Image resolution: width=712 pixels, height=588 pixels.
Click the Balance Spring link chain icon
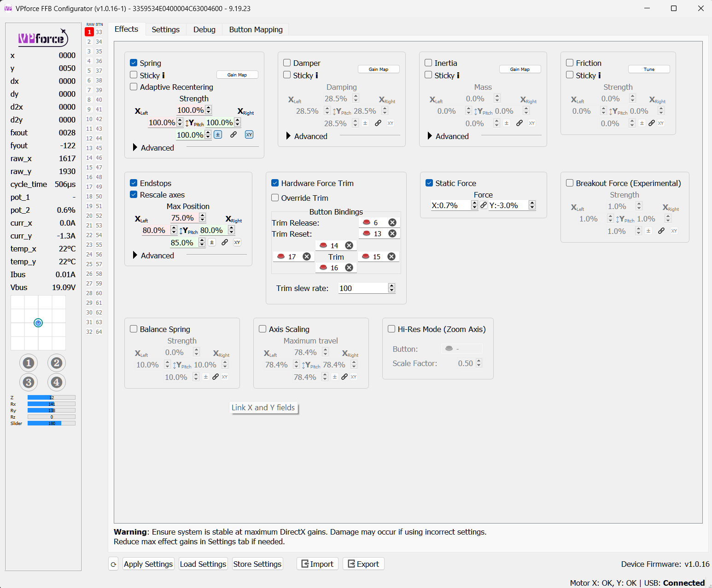[x=216, y=377]
